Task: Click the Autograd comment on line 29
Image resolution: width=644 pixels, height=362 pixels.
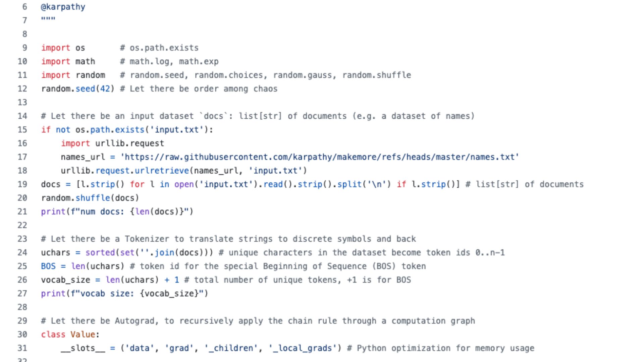Action: click(258, 321)
